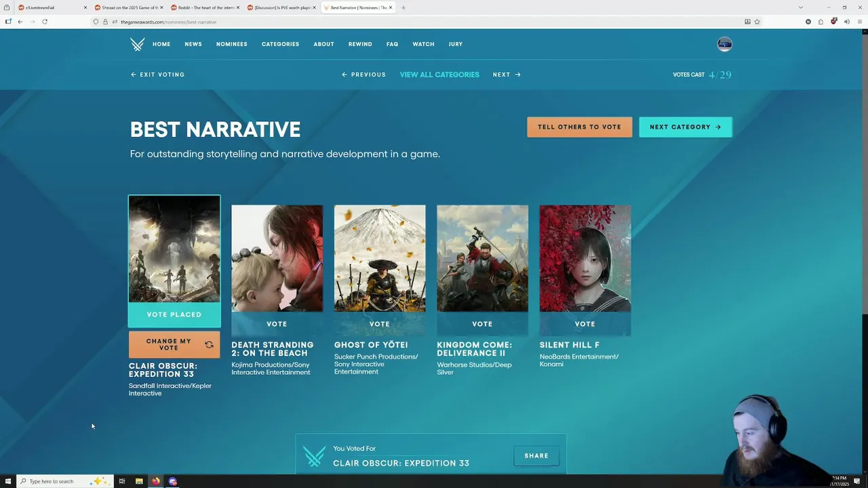868x488 pixels.
Task: Click the sidebar toggle icon left of the back arrow
Action: pos(8,22)
